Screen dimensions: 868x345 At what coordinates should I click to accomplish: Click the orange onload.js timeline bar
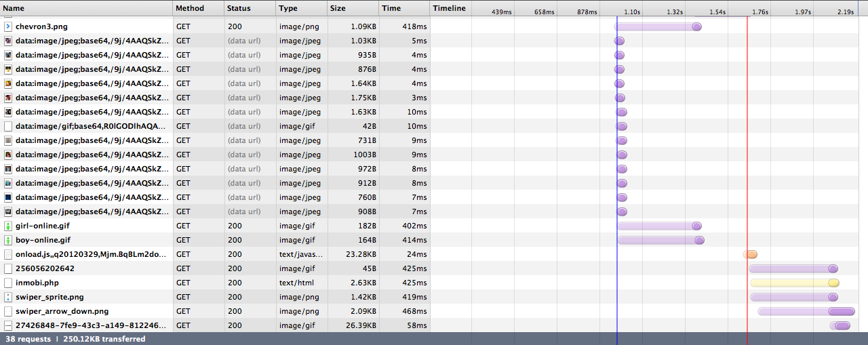click(750, 254)
